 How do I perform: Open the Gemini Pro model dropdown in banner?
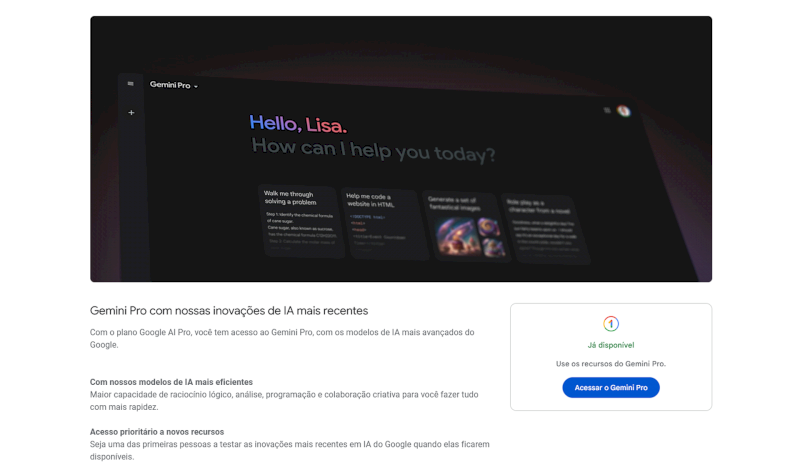(x=173, y=85)
